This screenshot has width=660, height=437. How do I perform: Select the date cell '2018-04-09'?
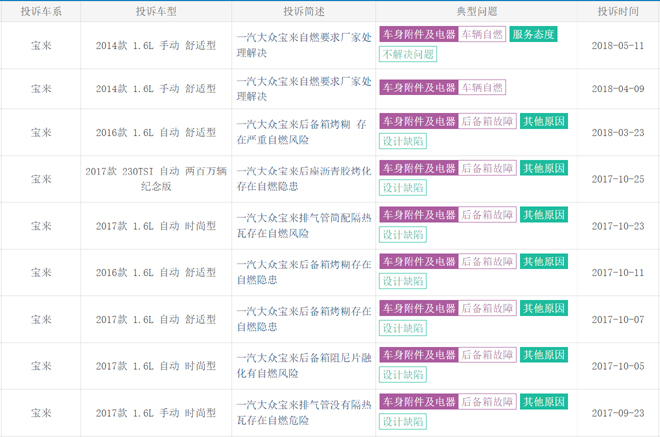pos(618,89)
